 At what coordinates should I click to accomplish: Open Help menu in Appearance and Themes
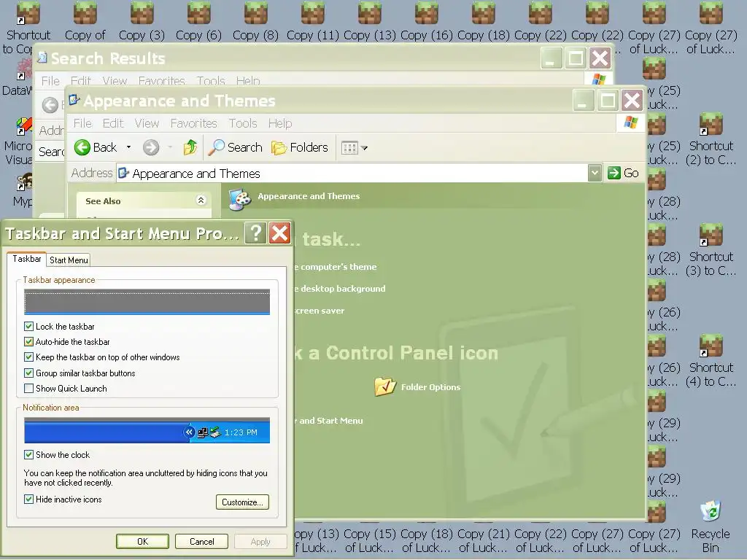280,123
